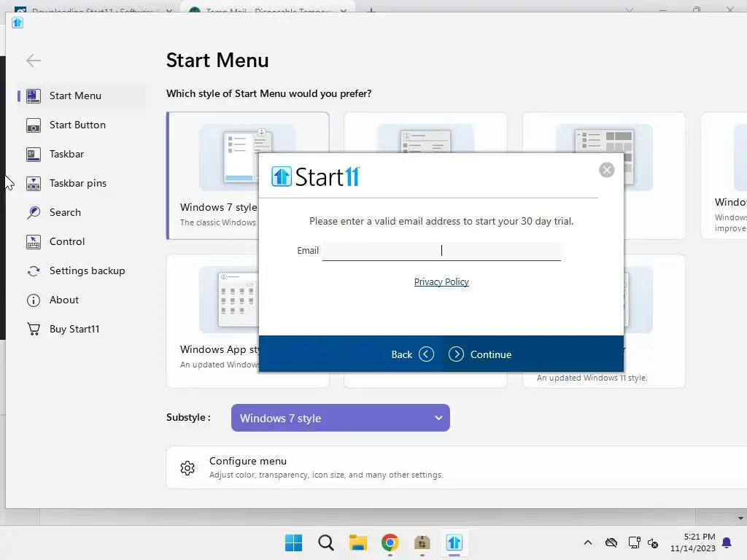This screenshot has height=560, width=747.
Task: Open the Search settings section
Action: (x=65, y=212)
